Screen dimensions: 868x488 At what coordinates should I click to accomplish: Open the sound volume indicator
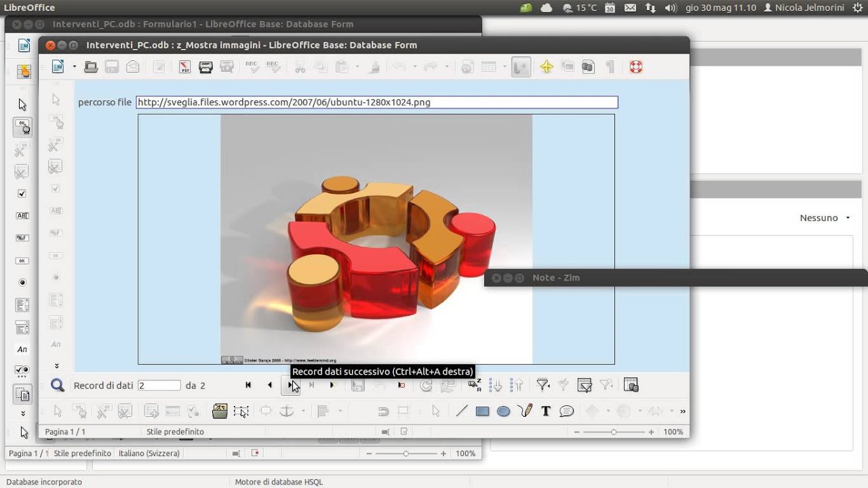pyautogui.click(x=671, y=8)
